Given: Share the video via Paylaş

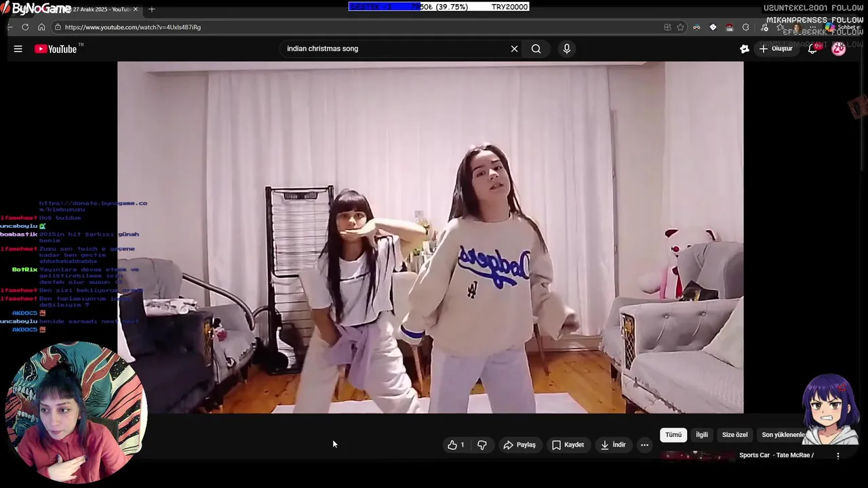Looking at the screenshot, I should point(519,445).
